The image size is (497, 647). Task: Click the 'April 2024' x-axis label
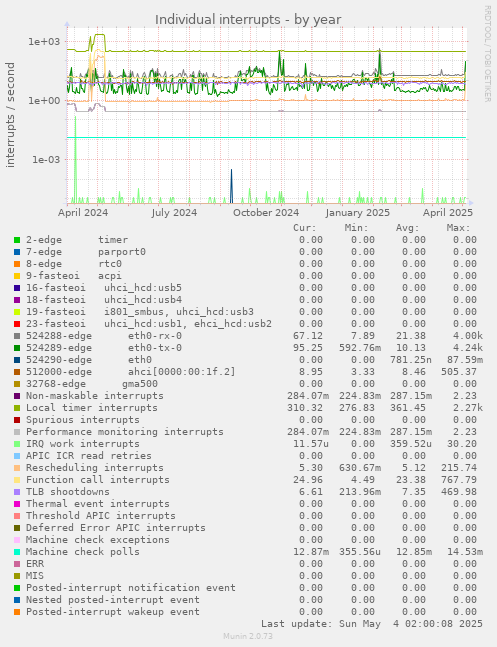coord(83,213)
